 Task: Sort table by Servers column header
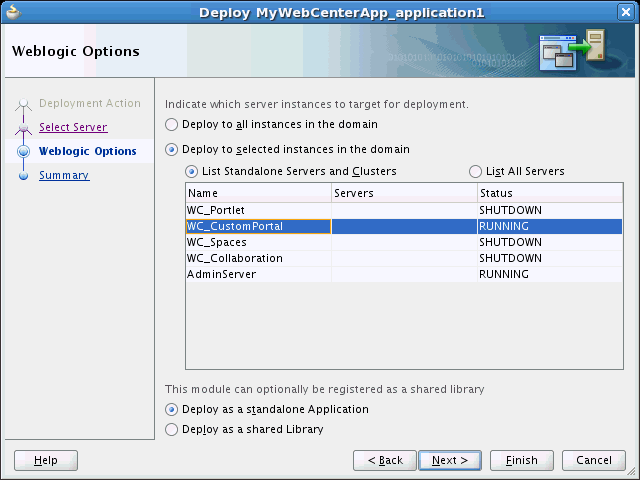pyautogui.click(x=404, y=193)
